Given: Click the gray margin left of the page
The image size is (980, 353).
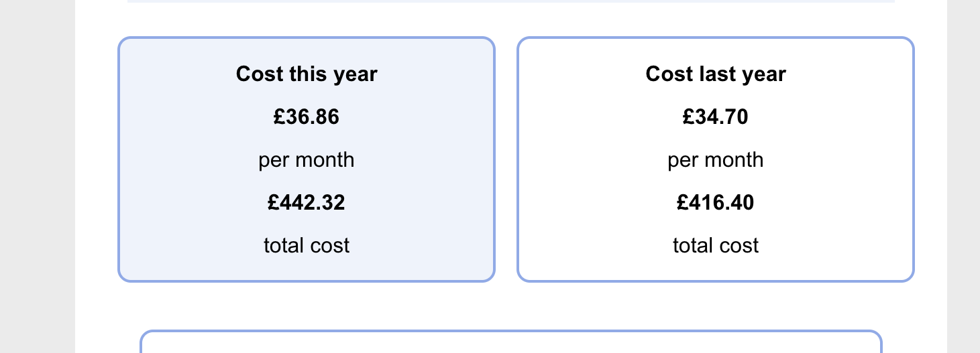Looking at the screenshot, I should pyautogui.click(x=37, y=174).
